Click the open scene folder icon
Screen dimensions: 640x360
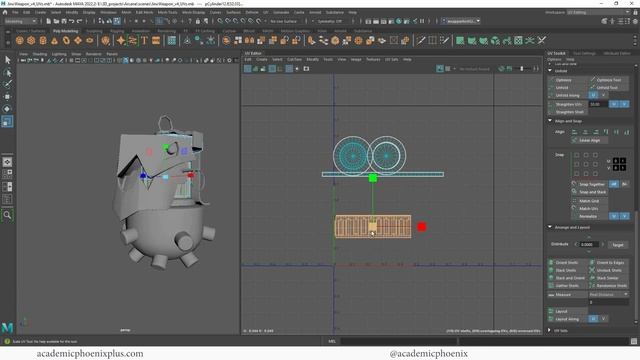(x=56, y=21)
